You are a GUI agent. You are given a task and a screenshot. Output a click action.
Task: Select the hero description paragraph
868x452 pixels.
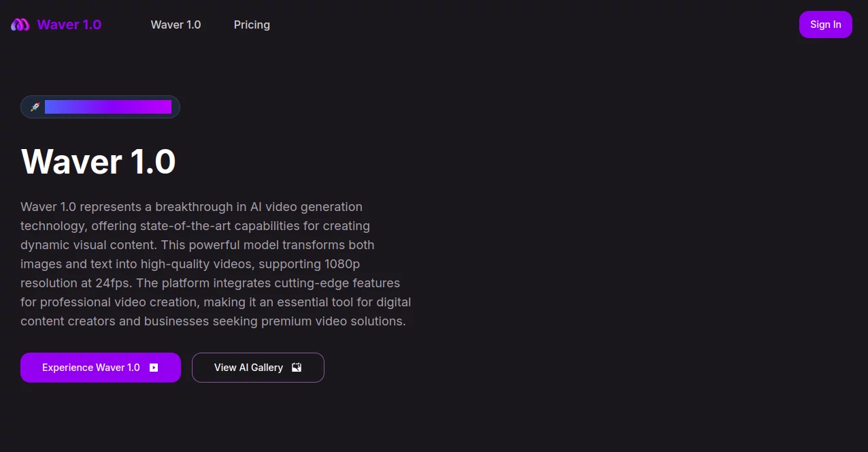point(216,264)
